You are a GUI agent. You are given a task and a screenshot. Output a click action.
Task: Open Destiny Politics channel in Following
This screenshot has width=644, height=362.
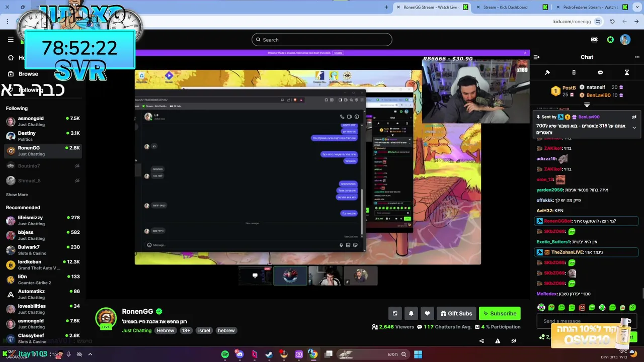tap(43, 136)
